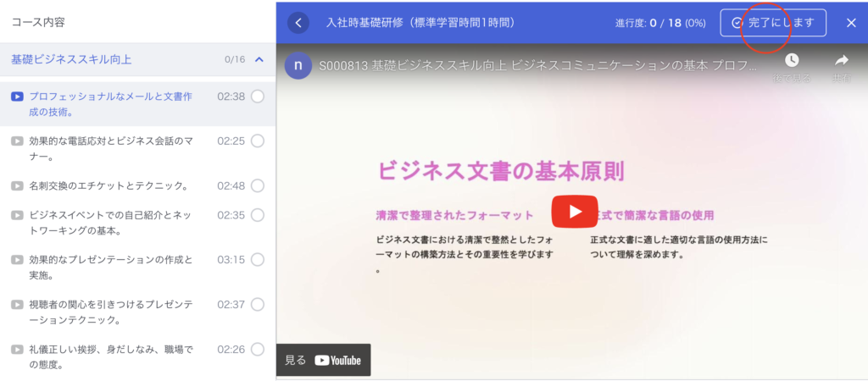The height and width of the screenshot is (381, 868).
Task: Click the channel avatar 'n' icon
Action: (x=298, y=65)
